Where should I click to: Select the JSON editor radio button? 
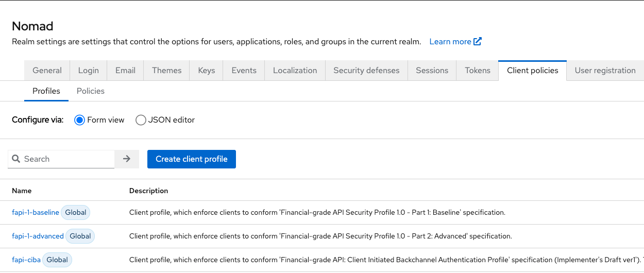(141, 120)
